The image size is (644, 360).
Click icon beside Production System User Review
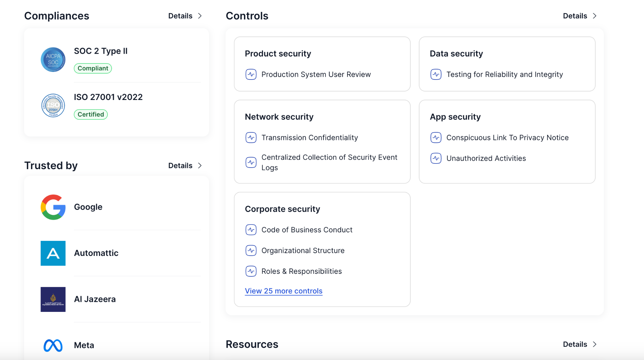pos(251,75)
